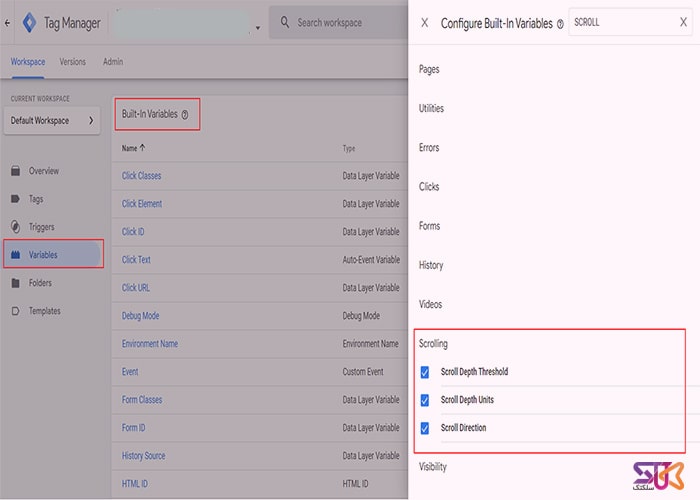This screenshot has width=700, height=500.
Task: Click the Triggers sidebar icon
Action: [15, 227]
